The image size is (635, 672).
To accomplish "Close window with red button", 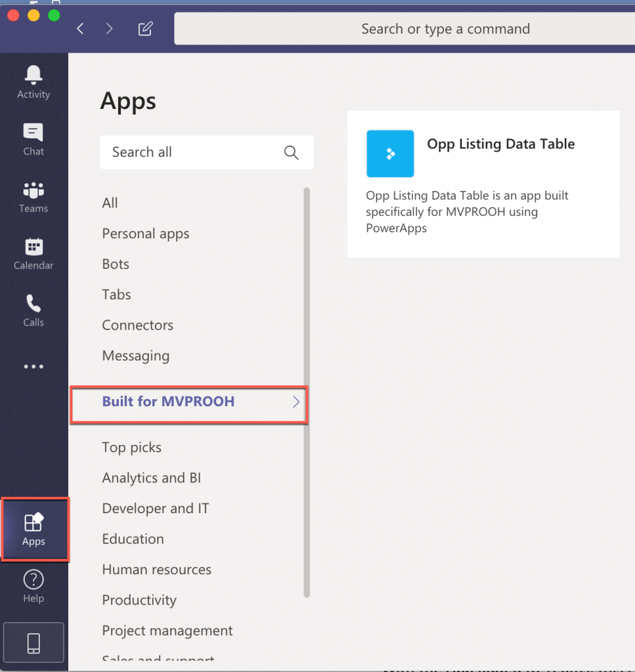I will pos(13,16).
